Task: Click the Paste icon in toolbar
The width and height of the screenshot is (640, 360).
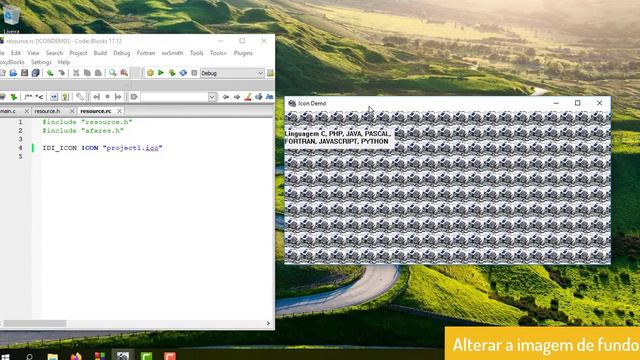Action: click(98, 73)
